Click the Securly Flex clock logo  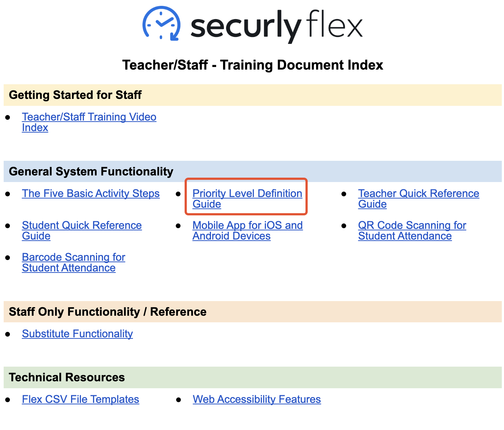pyautogui.click(x=161, y=23)
